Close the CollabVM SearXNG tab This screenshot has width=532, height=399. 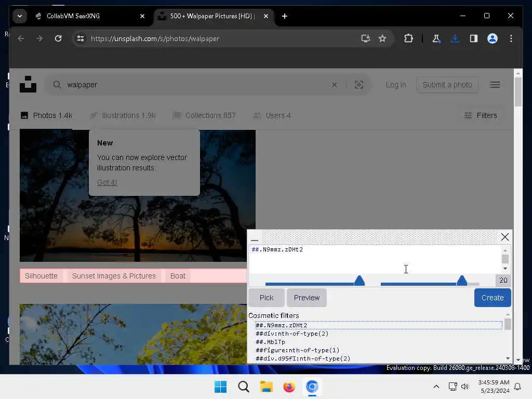[x=142, y=16]
